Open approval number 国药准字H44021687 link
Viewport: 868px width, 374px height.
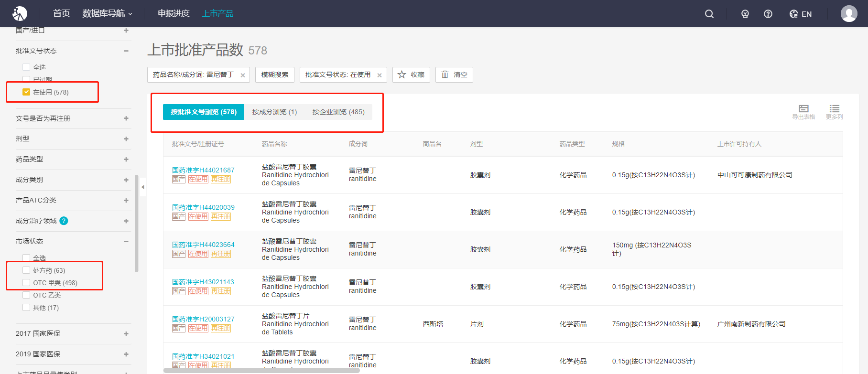click(x=203, y=170)
